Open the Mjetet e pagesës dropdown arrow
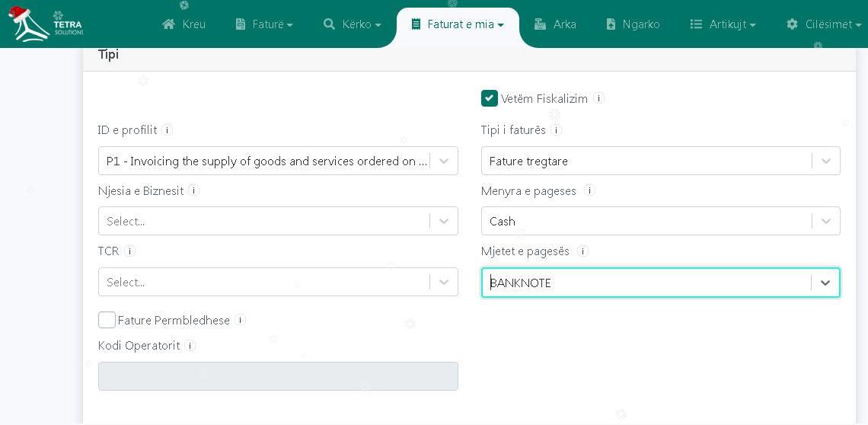 [825, 283]
